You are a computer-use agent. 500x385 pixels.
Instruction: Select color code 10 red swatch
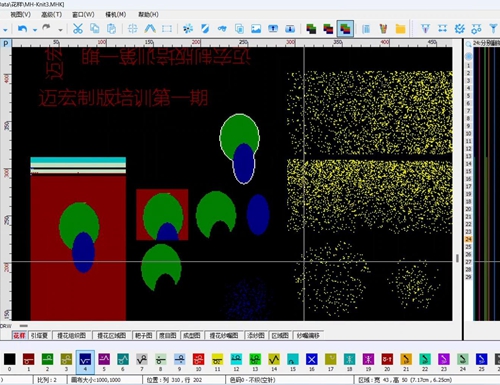(x=198, y=359)
